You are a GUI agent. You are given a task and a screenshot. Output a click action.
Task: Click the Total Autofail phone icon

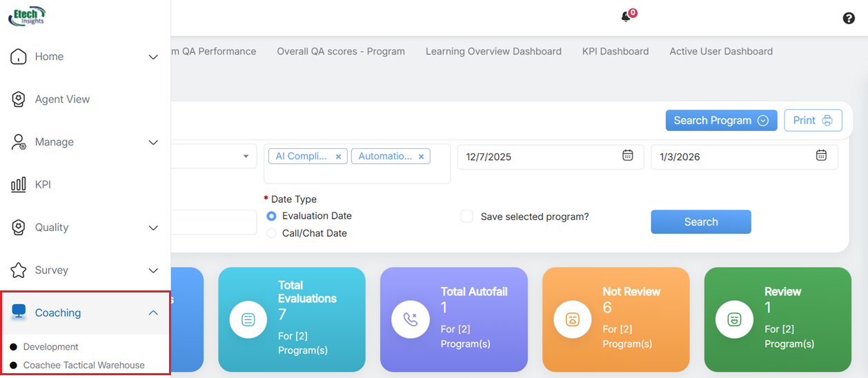pos(411,319)
